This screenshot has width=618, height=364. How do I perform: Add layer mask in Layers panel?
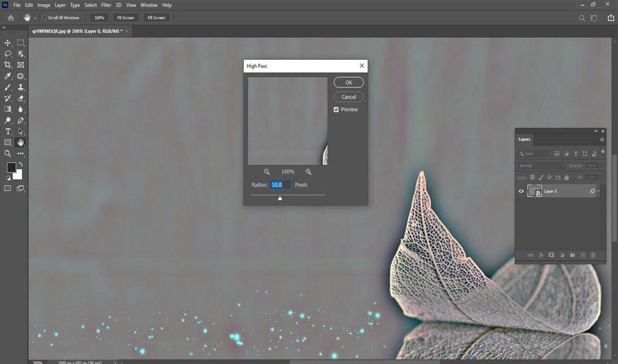tap(551, 255)
